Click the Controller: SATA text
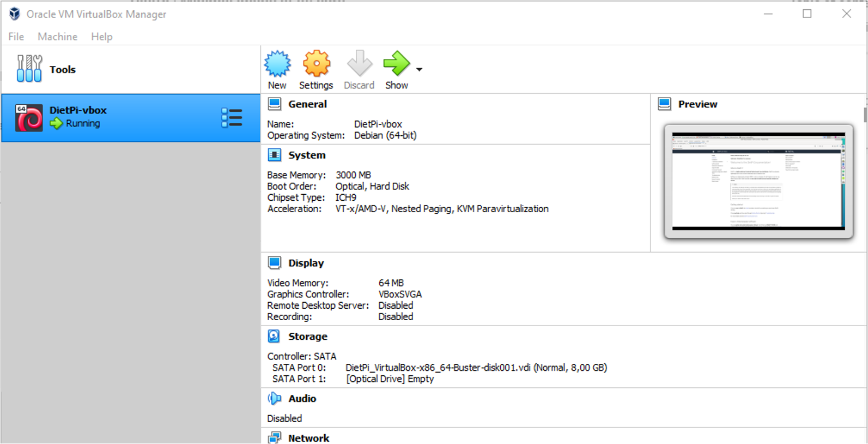 pos(302,356)
